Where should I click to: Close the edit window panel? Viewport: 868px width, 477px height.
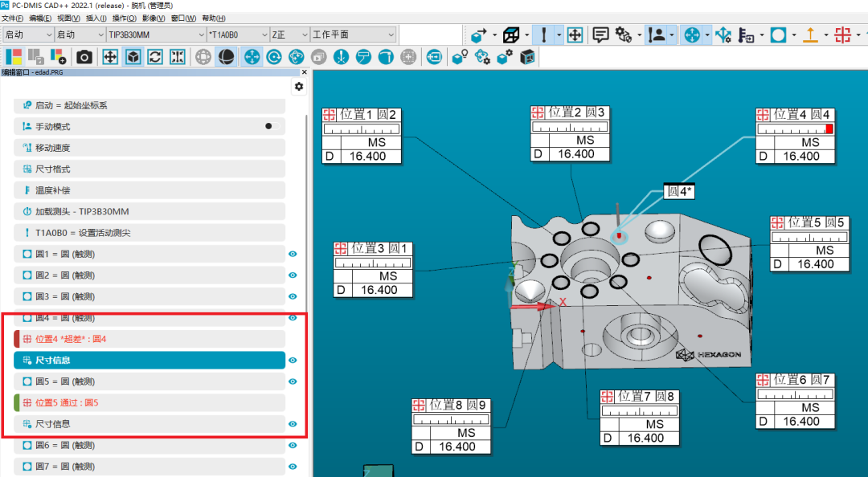(304, 72)
